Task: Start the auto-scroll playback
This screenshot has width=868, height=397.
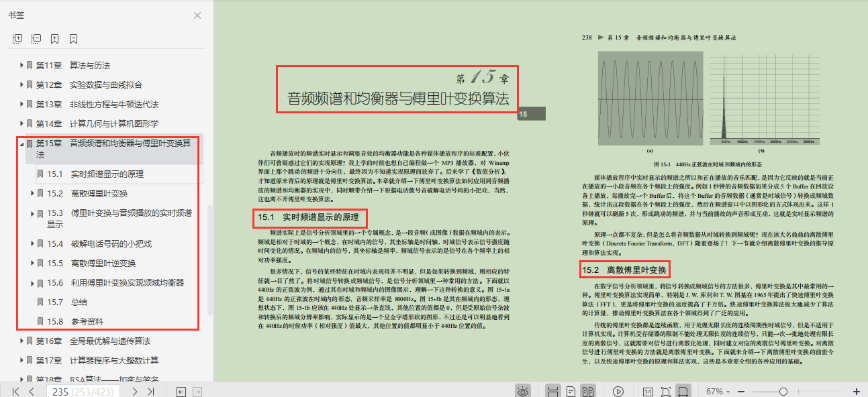Action: (x=618, y=390)
